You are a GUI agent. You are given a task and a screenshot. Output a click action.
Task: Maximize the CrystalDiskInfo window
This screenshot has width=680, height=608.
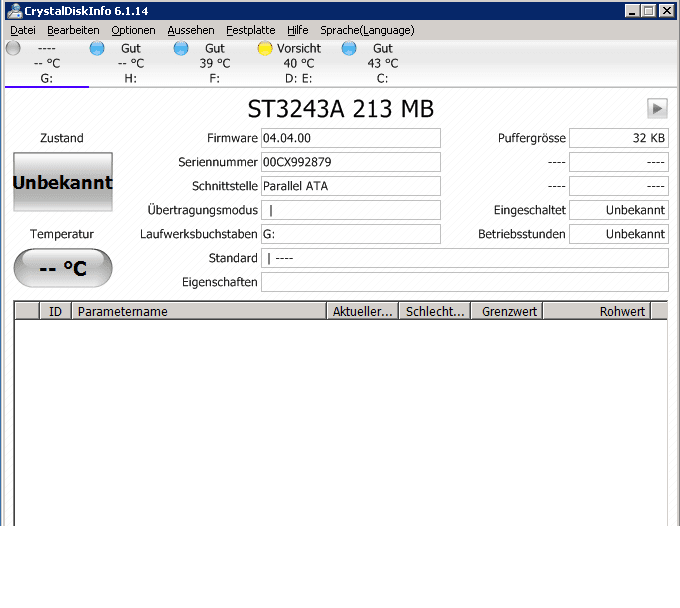pyautogui.click(x=648, y=11)
